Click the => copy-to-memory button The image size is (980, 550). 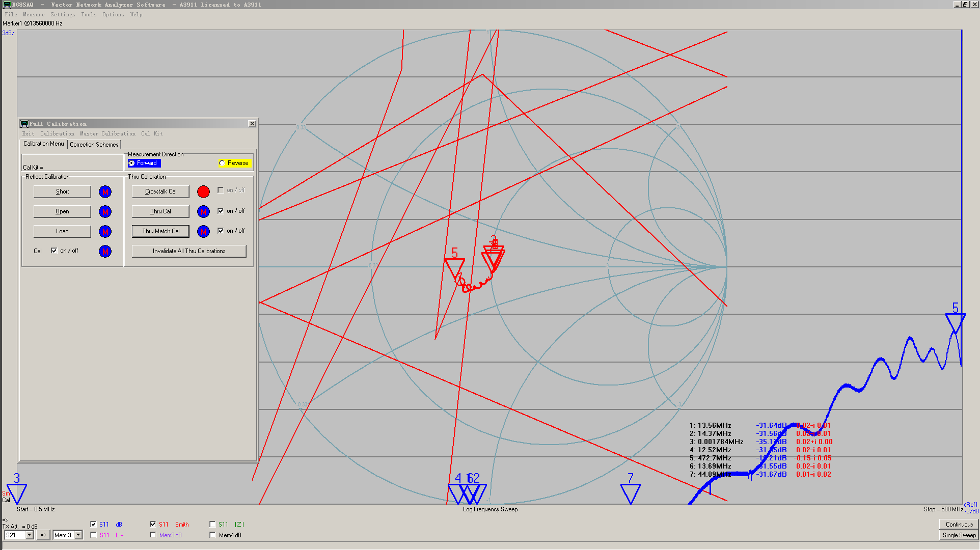(43, 535)
